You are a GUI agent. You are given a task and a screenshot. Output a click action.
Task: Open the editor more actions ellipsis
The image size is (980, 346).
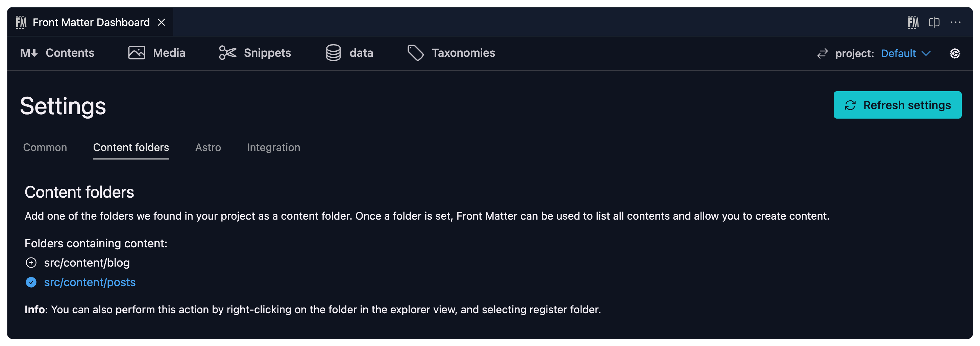(x=956, y=22)
